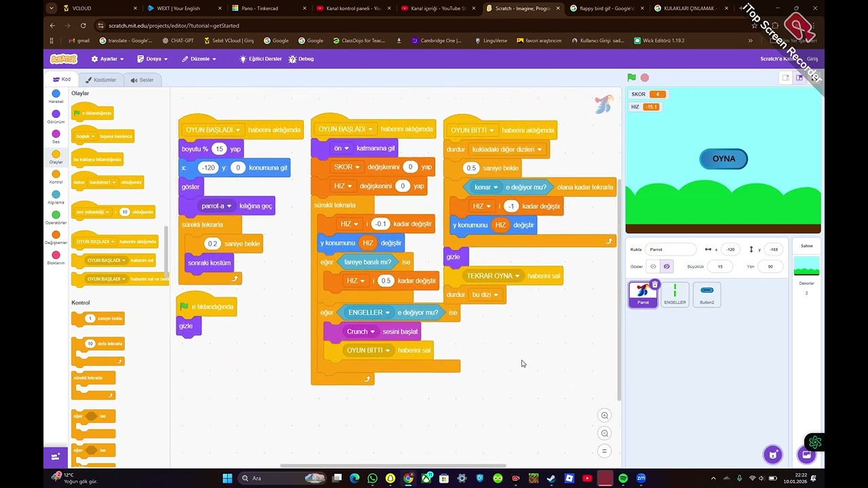
Task: Switch to the Sesler tab
Action: tap(142, 80)
